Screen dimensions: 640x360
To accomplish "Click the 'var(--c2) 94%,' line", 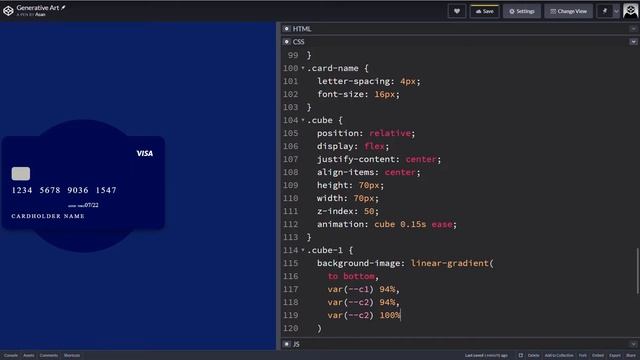I will (363, 302).
